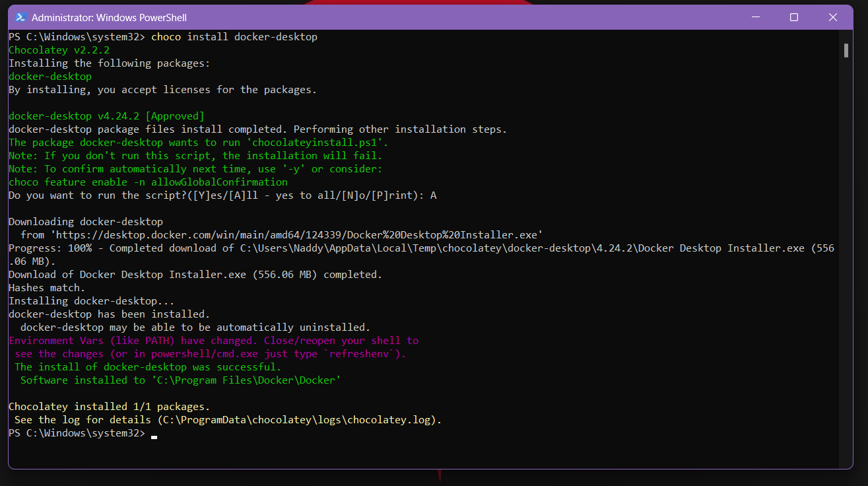Screen dimensions: 868x486
Task: Click the 'Progress: 100% - Completed download' line
Action: (421, 255)
